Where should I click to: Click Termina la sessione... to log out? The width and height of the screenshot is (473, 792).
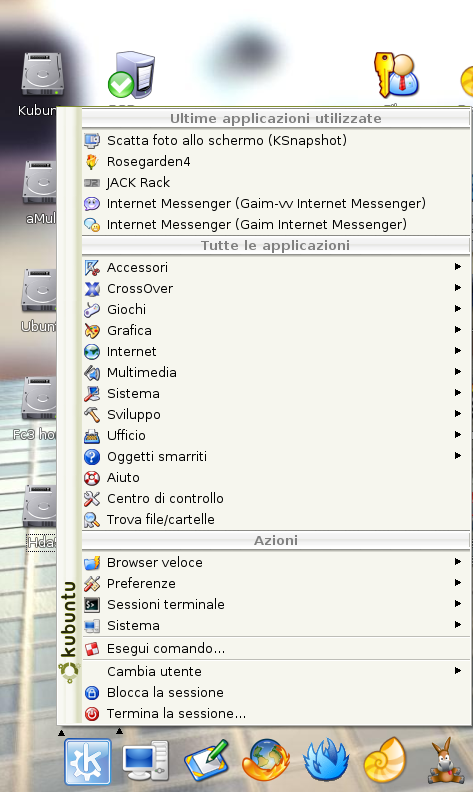click(276, 714)
